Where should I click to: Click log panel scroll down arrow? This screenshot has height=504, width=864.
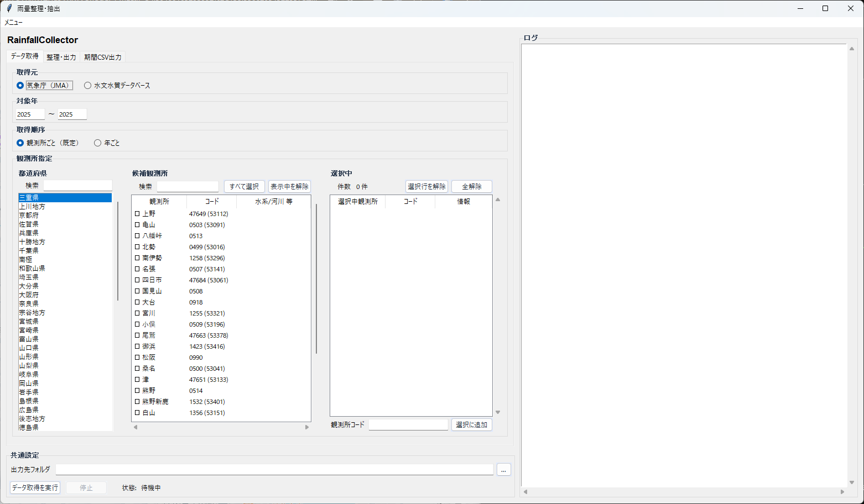tap(852, 482)
